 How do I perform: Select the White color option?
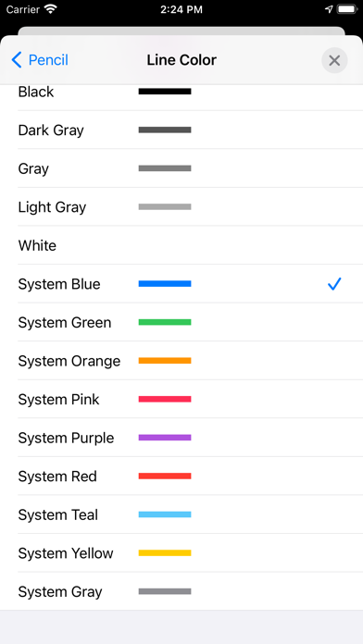[181, 245]
